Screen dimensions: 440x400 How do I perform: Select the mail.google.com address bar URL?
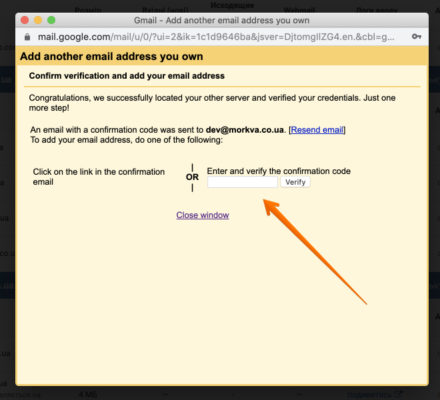tap(216, 37)
